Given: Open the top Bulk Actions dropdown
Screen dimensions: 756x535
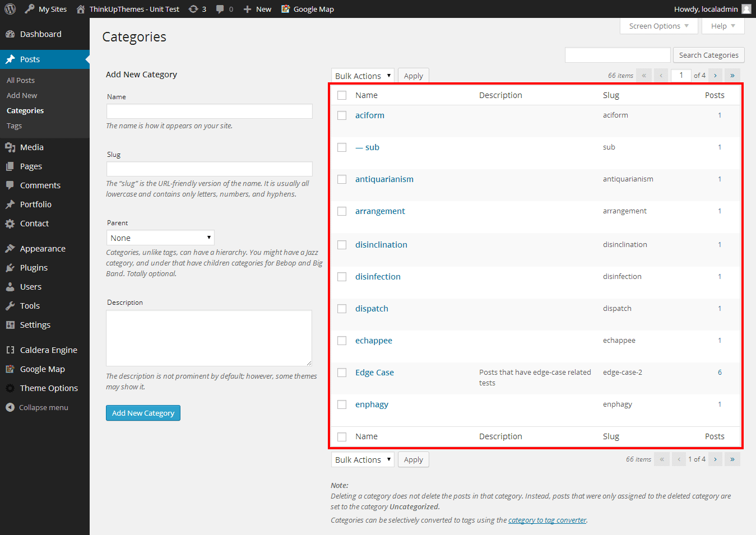Looking at the screenshot, I should (363, 76).
